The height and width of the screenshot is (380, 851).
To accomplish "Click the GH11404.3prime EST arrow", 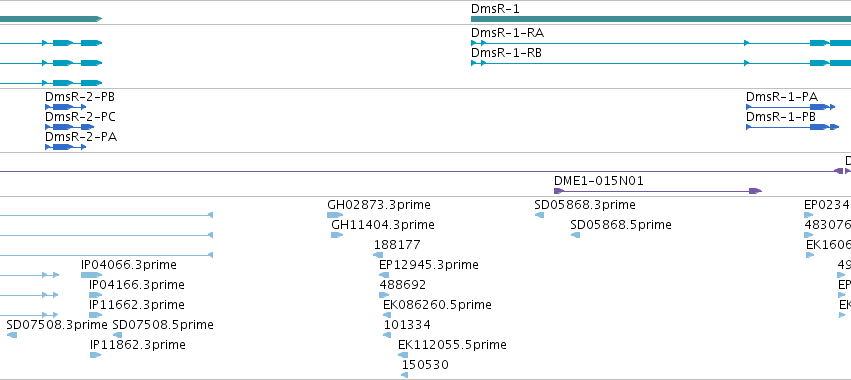I will pos(337,235).
